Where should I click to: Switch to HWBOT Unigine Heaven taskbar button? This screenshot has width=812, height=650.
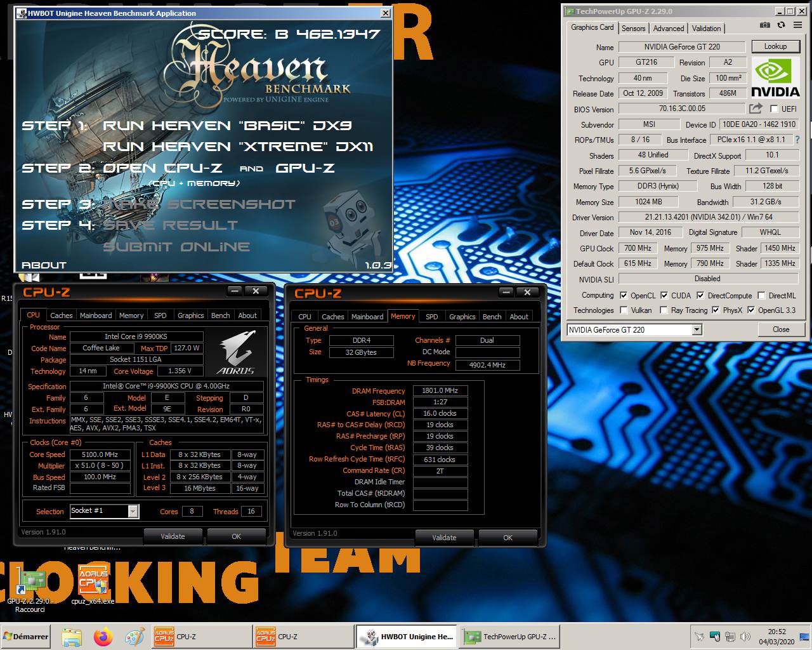(406, 637)
